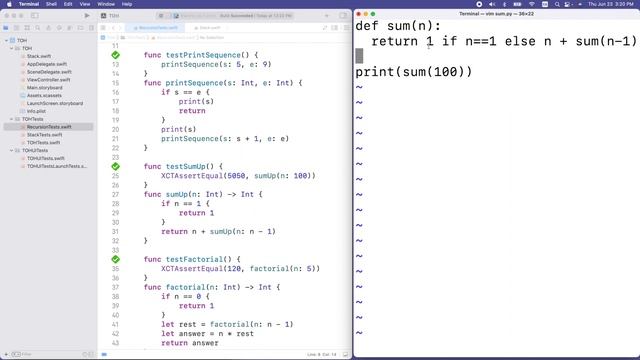Select SceneDelegate.swift in the navigator
Image resolution: width=640 pixels, height=360 pixels.
click(x=49, y=72)
